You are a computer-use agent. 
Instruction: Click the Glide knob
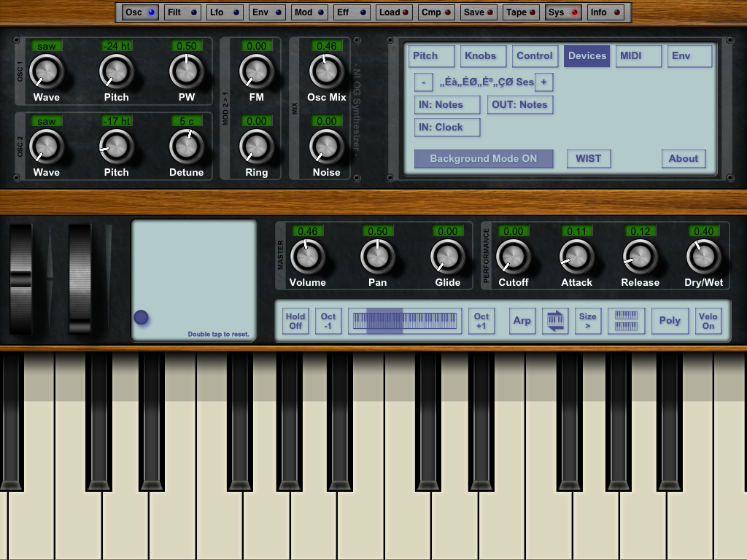(x=447, y=256)
